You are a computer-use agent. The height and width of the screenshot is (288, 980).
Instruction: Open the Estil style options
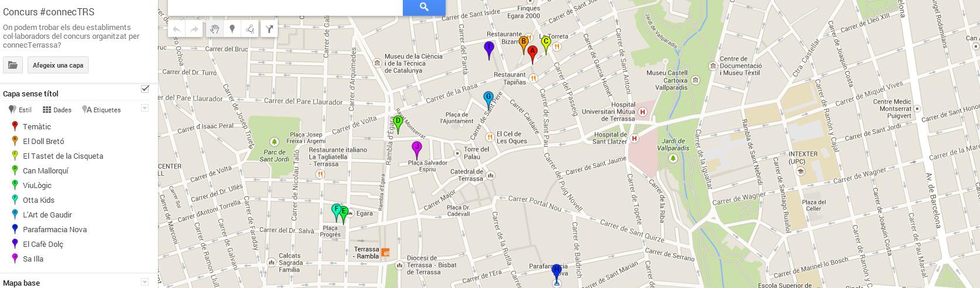tap(20, 110)
